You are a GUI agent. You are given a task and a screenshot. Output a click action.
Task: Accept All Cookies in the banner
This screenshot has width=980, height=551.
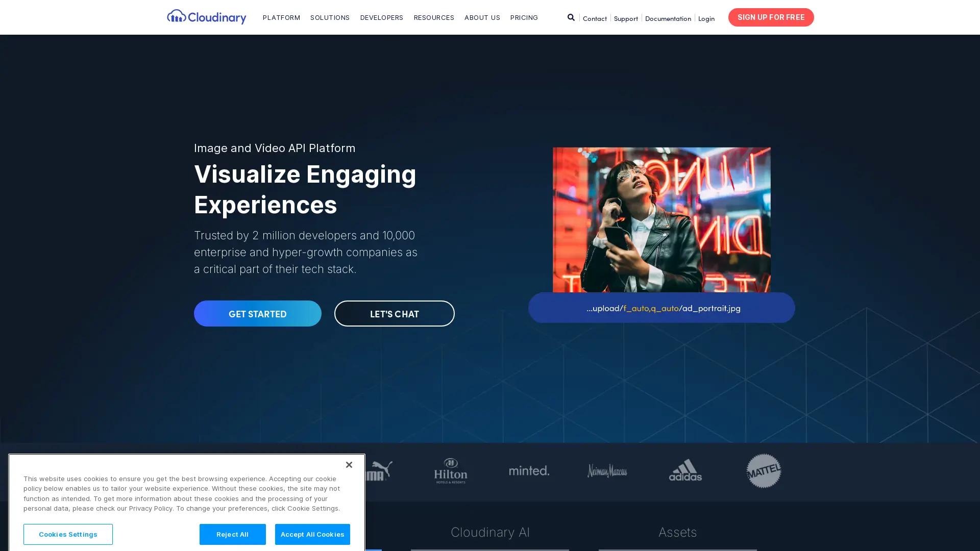coord(312,534)
